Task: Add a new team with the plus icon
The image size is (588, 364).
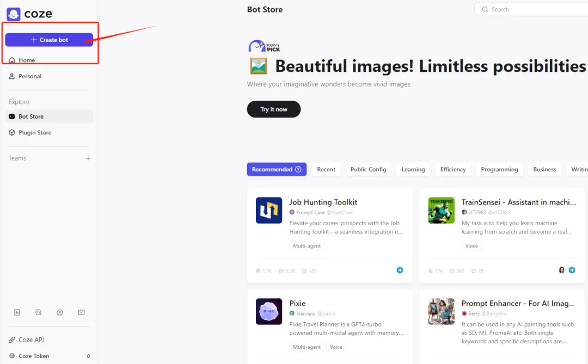Action: (88, 158)
